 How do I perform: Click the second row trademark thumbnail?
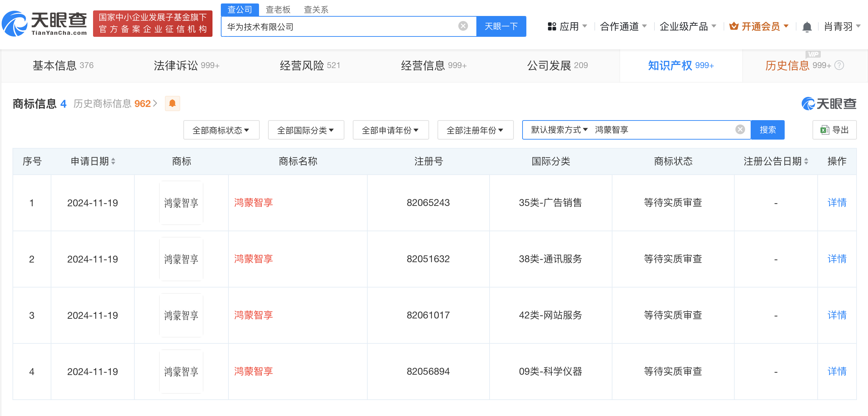[181, 259]
